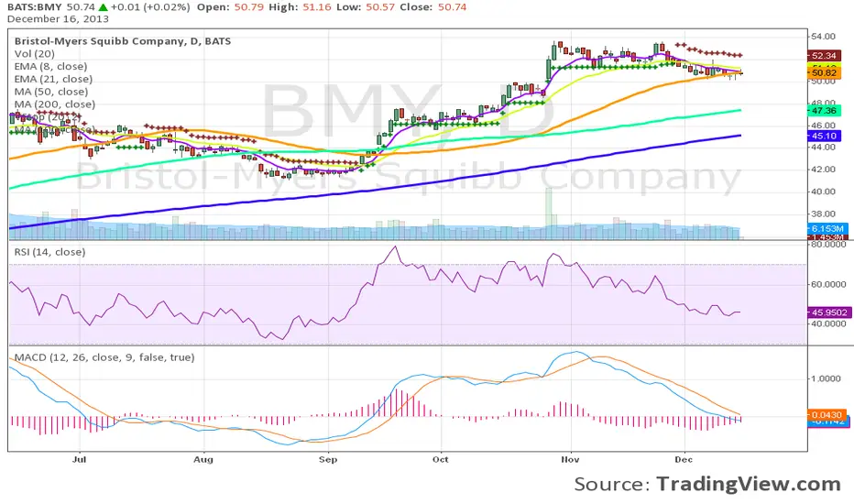Screen dimensions: 854x504
Task: Click the MACD (12, 26, close, 9, false, true) label
Action: (x=104, y=357)
